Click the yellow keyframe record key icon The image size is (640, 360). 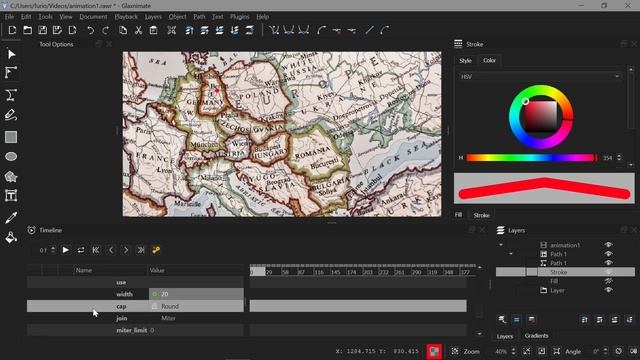pos(156,250)
